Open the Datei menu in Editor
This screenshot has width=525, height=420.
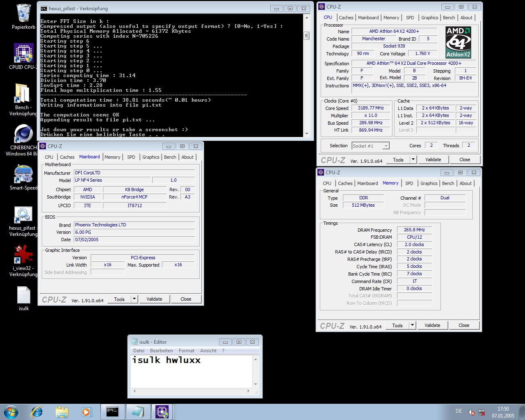coord(139,351)
